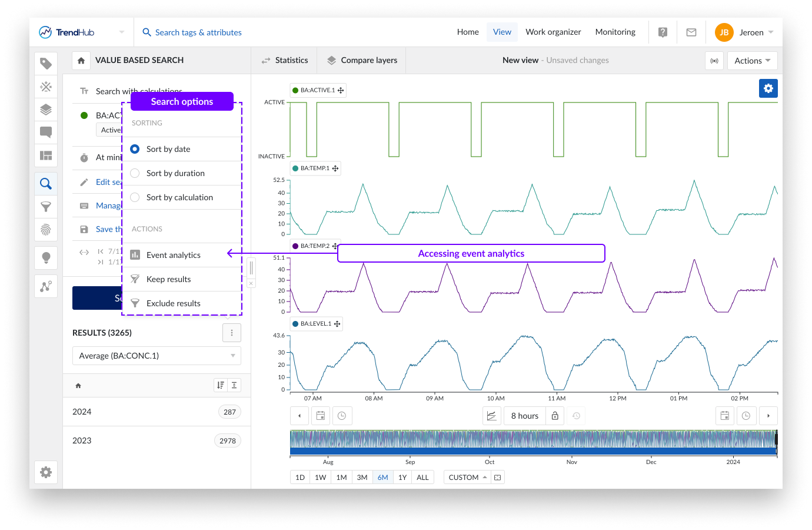Select the magnifier search tool in sidebar
Image resolution: width=812 pixels, height=530 pixels.
[x=46, y=183]
